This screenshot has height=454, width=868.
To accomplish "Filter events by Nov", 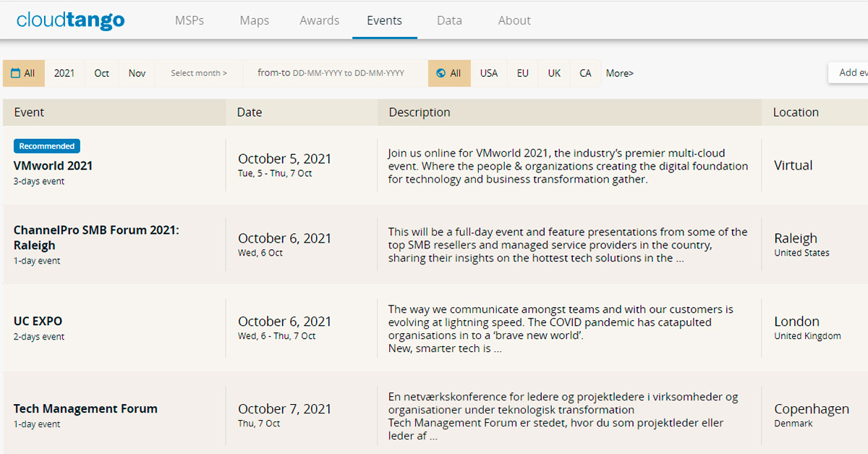I will click(x=137, y=73).
